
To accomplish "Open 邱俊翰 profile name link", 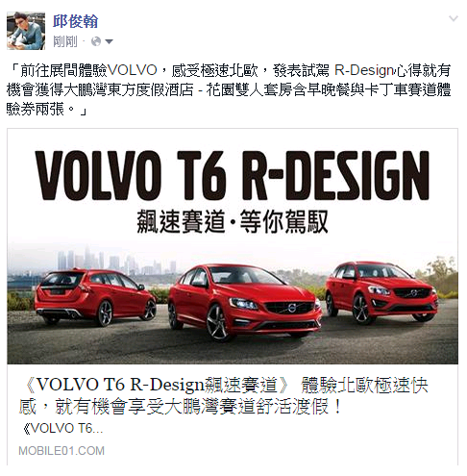I will tap(75, 22).
